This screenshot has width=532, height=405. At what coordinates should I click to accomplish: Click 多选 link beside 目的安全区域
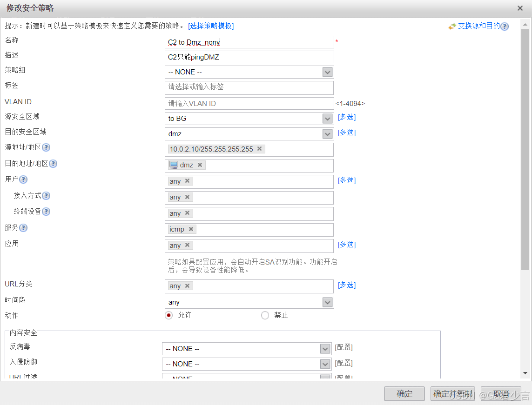point(347,133)
